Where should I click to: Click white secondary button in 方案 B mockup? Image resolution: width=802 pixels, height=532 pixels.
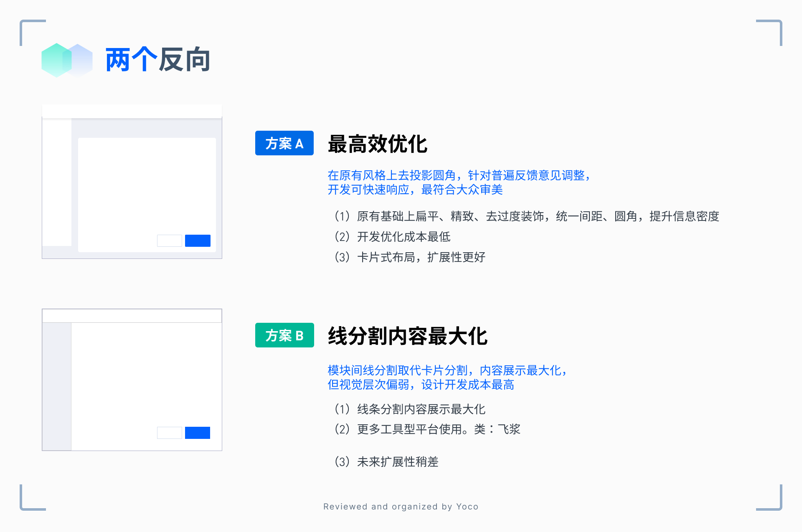click(169, 433)
